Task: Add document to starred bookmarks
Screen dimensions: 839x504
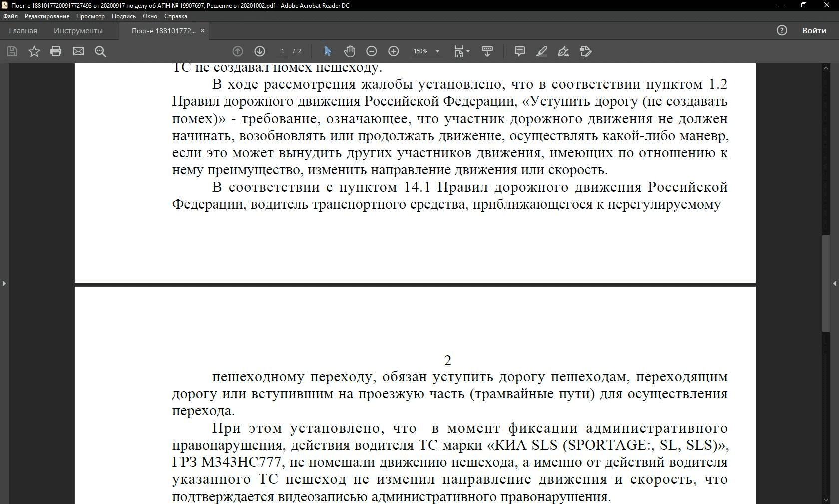Action: (34, 51)
